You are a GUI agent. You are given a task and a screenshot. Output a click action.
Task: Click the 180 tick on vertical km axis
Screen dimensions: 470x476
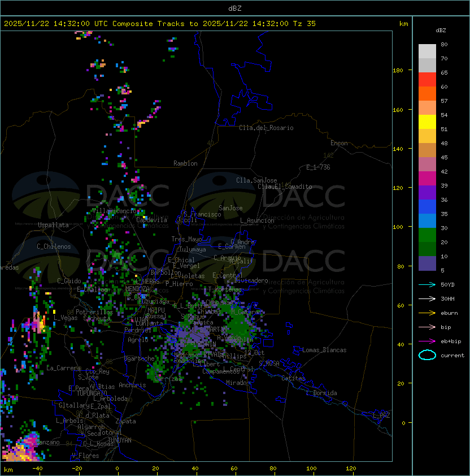398,71
